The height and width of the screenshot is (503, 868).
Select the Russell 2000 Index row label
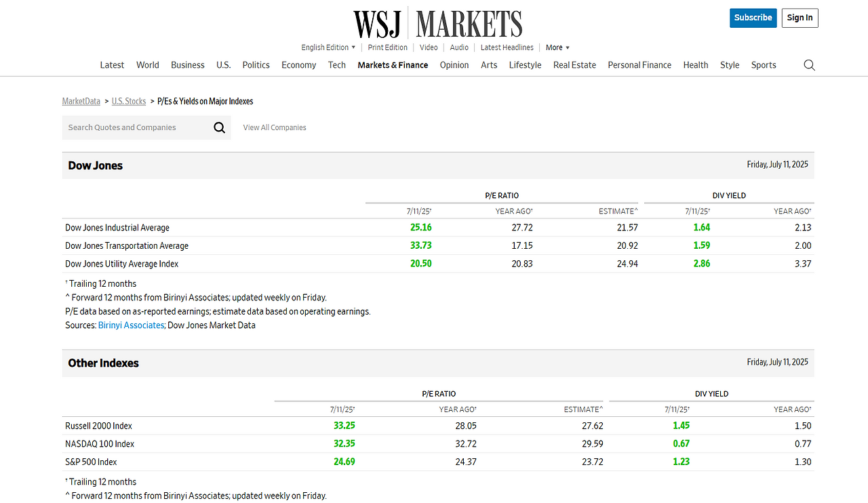click(x=99, y=426)
